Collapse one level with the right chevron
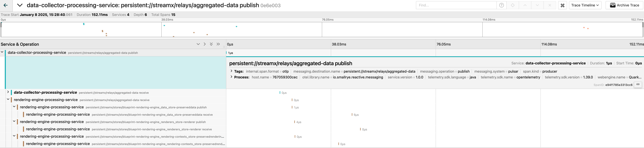644x148 pixels. coord(205,44)
